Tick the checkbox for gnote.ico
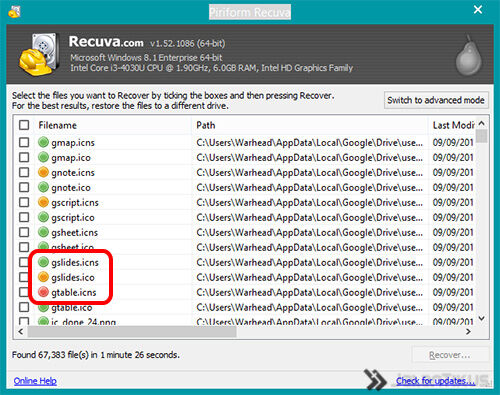Viewport: 500px width, 395px height. 24,187
